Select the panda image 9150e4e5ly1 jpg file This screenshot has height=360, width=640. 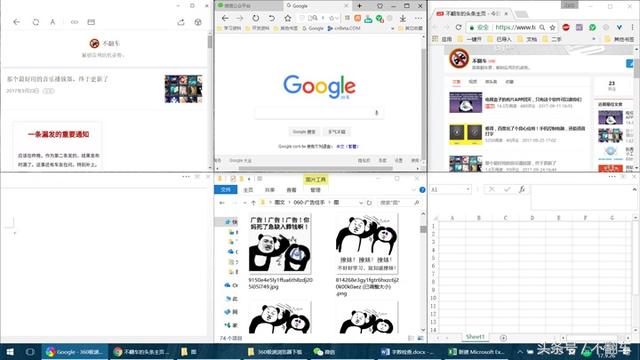(x=280, y=251)
